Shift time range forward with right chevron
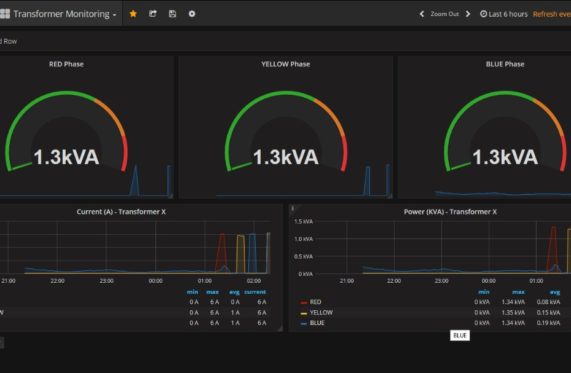This screenshot has width=571, height=373. tap(468, 14)
